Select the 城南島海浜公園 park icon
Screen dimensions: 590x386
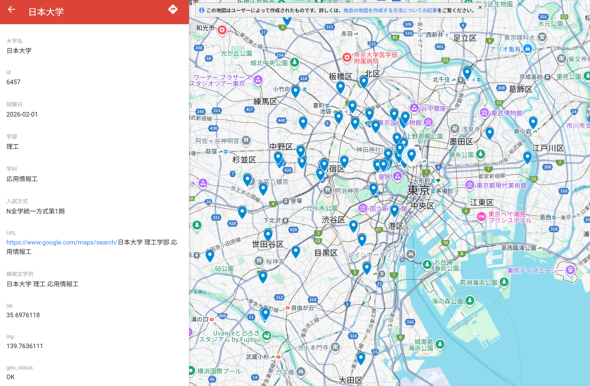pyautogui.click(x=439, y=344)
